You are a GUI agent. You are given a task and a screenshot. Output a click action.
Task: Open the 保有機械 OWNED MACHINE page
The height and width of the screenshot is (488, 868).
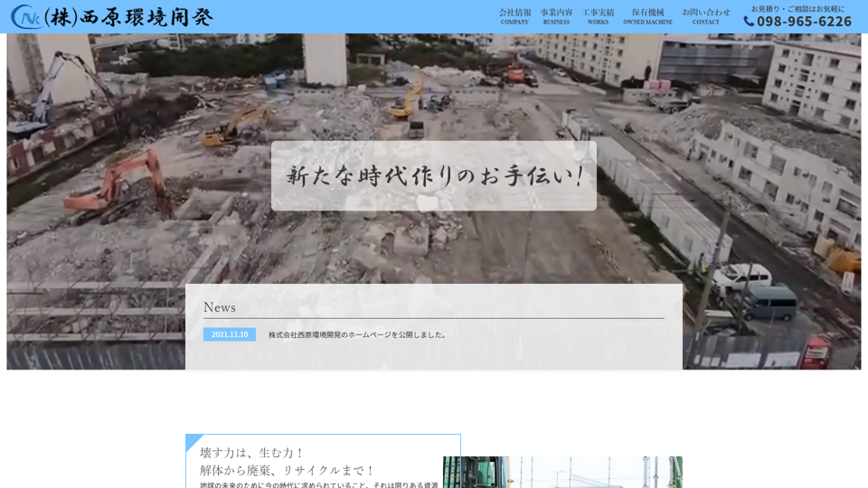click(x=647, y=16)
